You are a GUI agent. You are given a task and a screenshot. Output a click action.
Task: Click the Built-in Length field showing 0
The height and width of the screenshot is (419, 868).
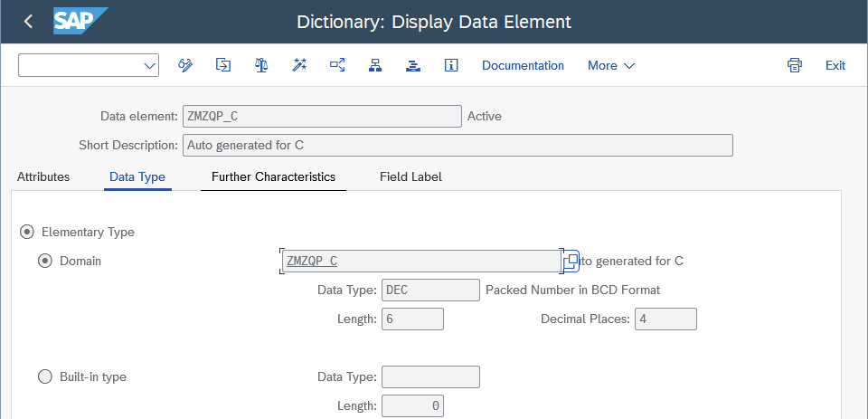(412, 405)
